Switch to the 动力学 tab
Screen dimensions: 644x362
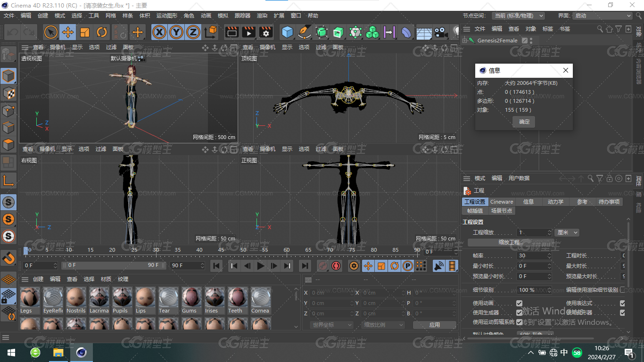click(555, 202)
